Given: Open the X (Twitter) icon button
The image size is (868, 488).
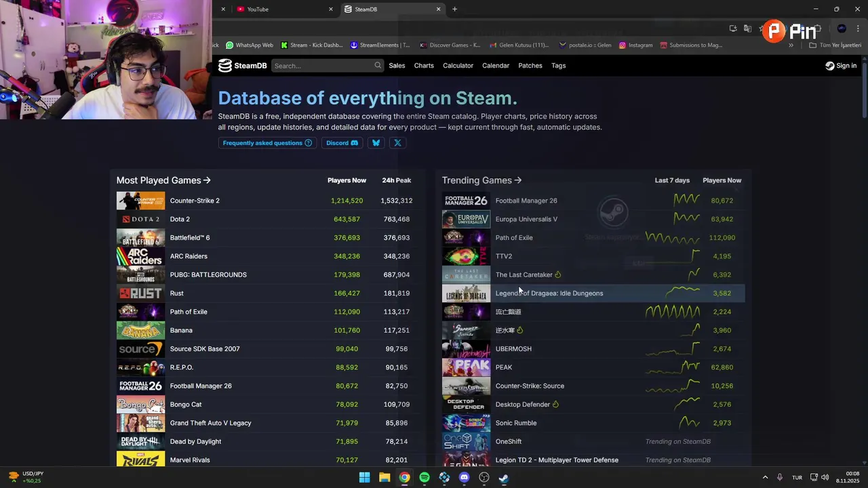Looking at the screenshot, I should click(397, 143).
